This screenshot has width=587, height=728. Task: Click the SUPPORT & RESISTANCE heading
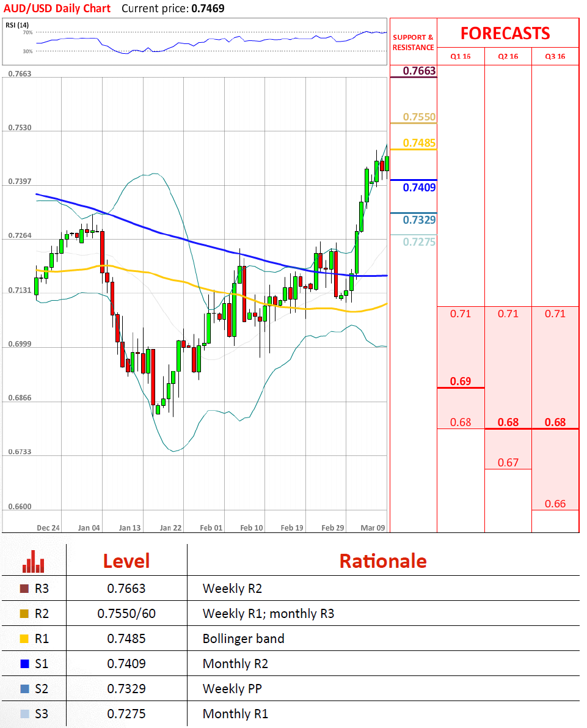(414, 42)
